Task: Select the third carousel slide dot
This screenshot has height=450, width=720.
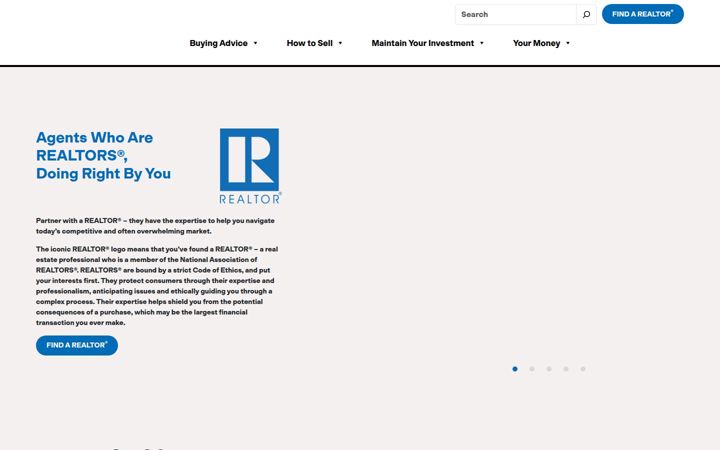Action: coord(549,369)
